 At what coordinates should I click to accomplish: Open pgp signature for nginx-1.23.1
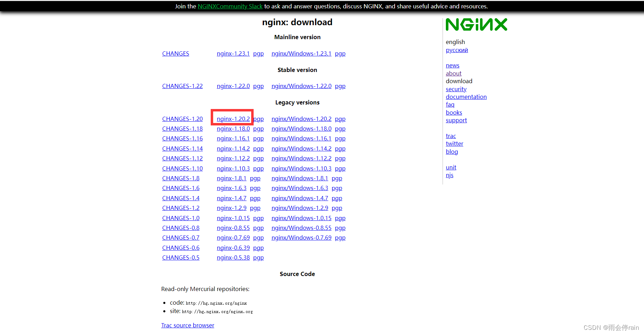(x=259, y=53)
